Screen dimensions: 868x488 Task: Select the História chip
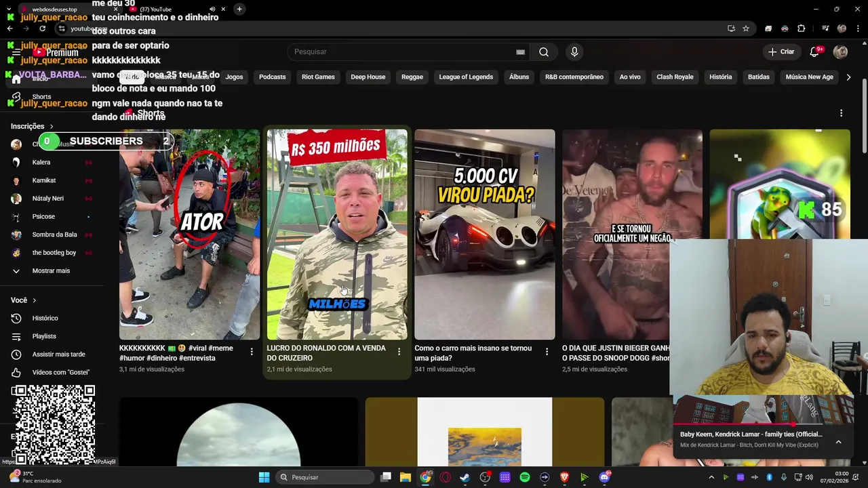click(x=720, y=77)
